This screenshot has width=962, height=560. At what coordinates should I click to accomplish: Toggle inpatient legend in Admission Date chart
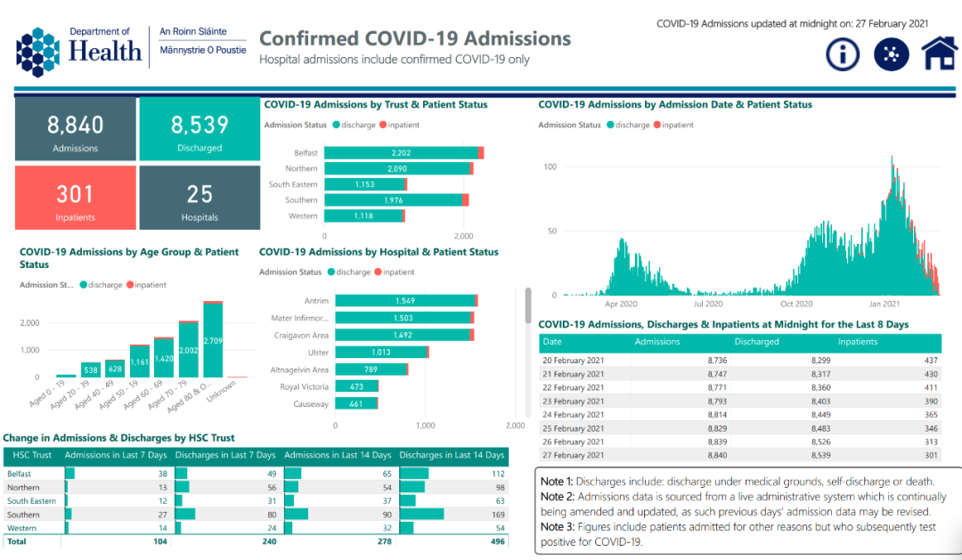(673, 126)
